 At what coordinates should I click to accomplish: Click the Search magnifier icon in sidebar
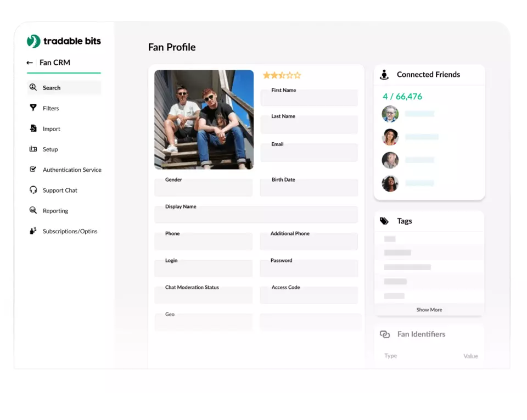(x=33, y=87)
